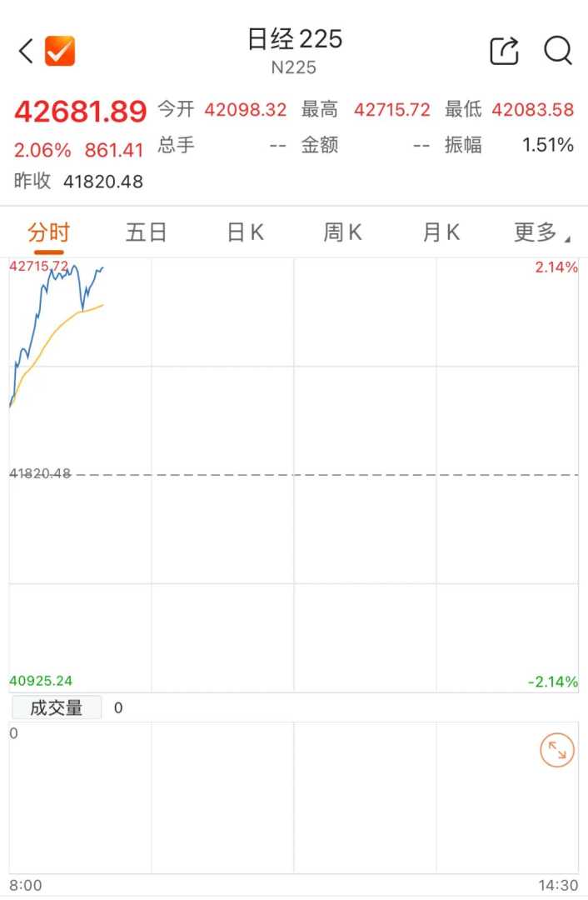Open the share icon
The image size is (588, 900).
(504, 51)
